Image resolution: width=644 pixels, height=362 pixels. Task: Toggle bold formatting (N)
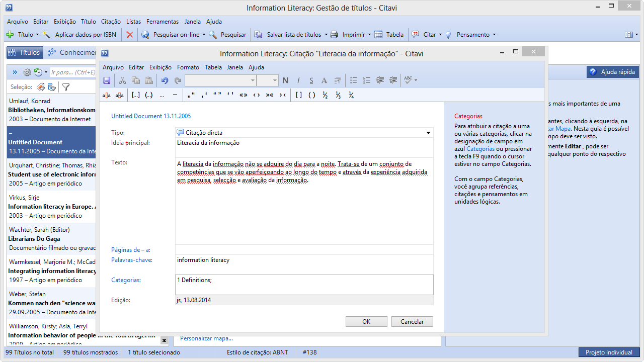coord(285,80)
